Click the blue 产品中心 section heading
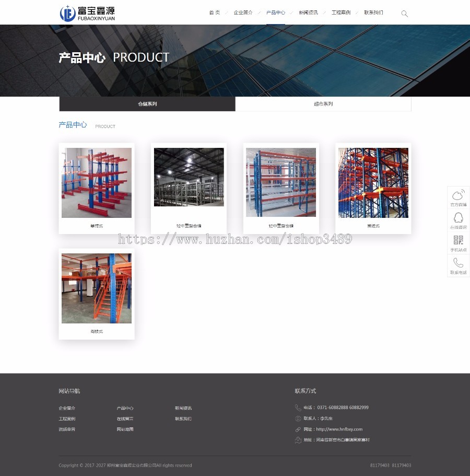This screenshot has width=470, height=476. coord(73,125)
